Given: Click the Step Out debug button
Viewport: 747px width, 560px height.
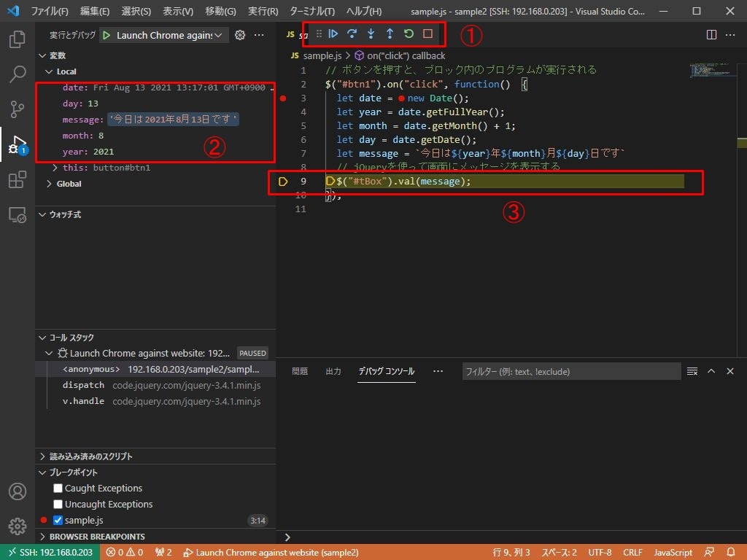Looking at the screenshot, I should 390,34.
